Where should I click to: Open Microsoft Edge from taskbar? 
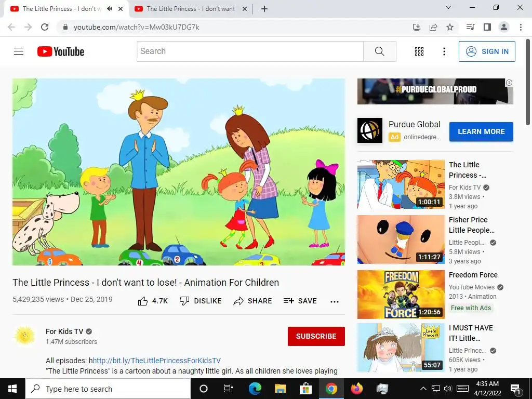[x=255, y=389]
